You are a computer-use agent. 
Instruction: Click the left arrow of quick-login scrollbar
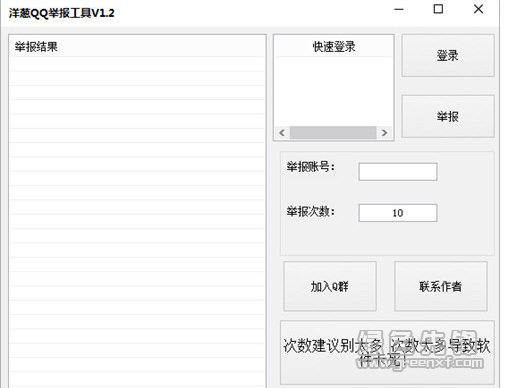(x=282, y=133)
